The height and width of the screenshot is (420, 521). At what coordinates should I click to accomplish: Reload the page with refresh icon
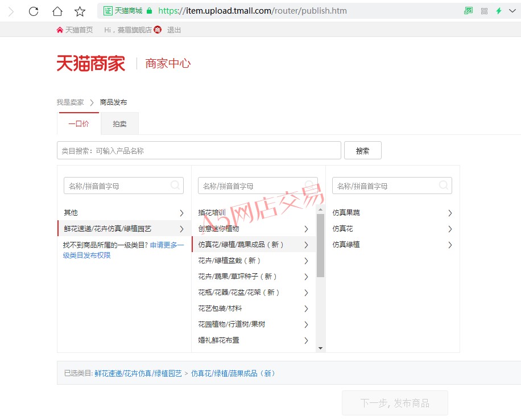(x=34, y=11)
